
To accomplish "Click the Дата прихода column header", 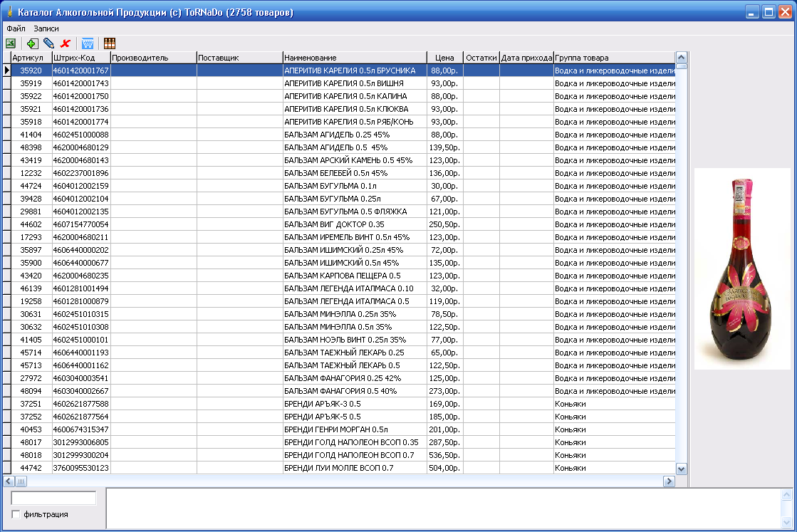I will point(526,58).
